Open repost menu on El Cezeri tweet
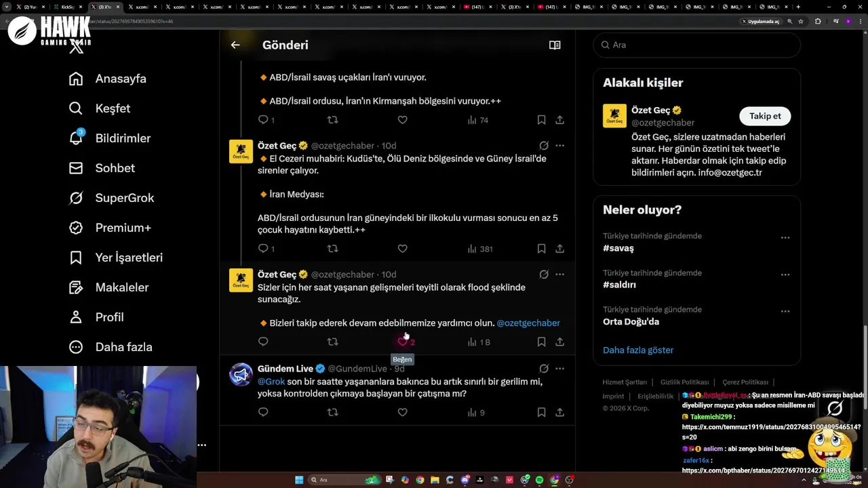Image resolution: width=868 pixels, height=488 pixels. coord(332,249)
